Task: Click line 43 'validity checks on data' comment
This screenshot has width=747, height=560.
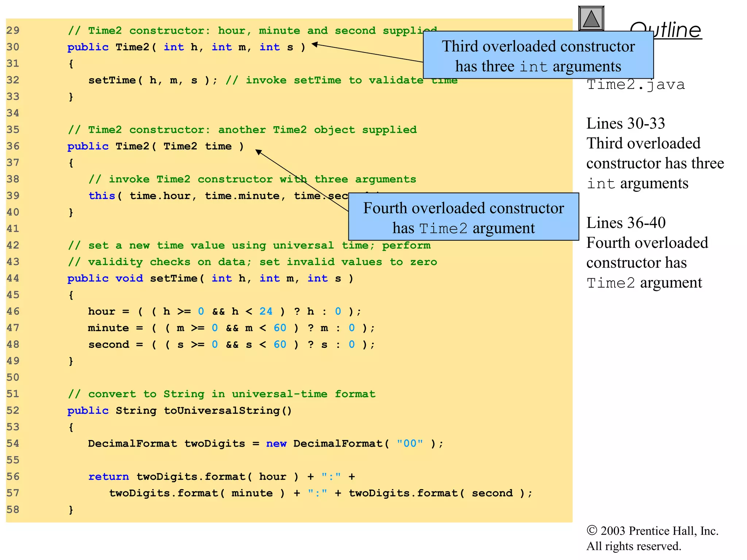Action: [252, 262]
